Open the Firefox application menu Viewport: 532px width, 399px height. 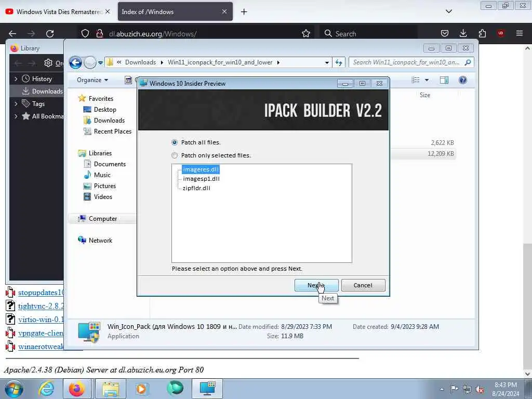[520, 33]
